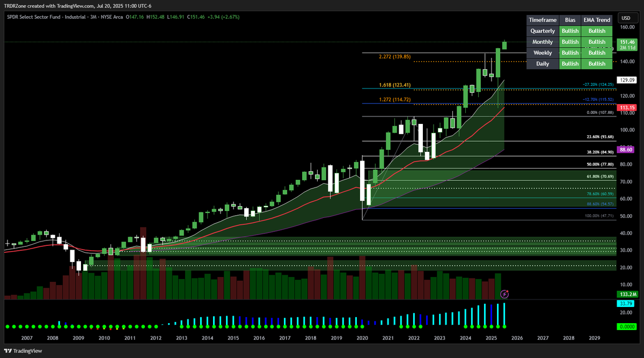
Task: Click the Monthly EMA Trend Bullish cell
Action: pos(597,42)
